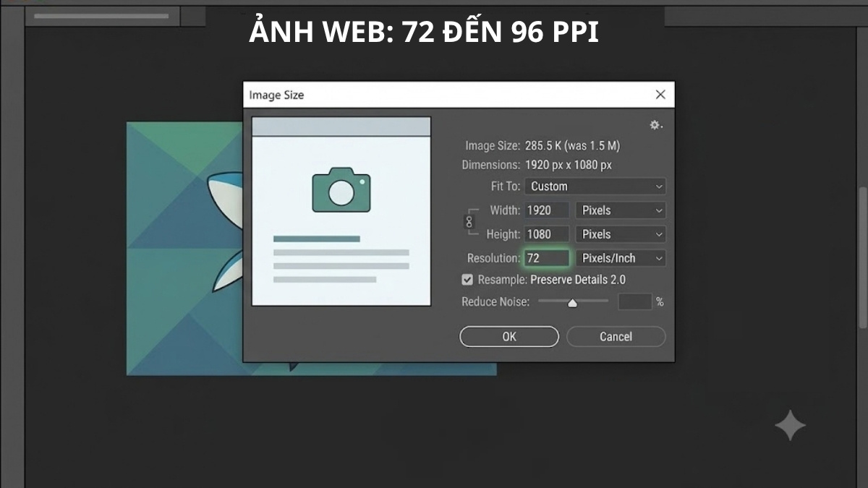The width and height of the screenshot is (868, 488).
Task: Uncheck the Resample checkbox
Action: [467, 280]
